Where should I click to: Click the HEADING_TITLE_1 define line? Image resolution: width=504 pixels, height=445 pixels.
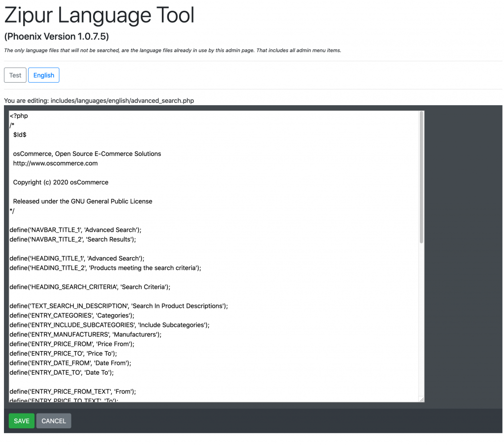(x=77, y=259)
